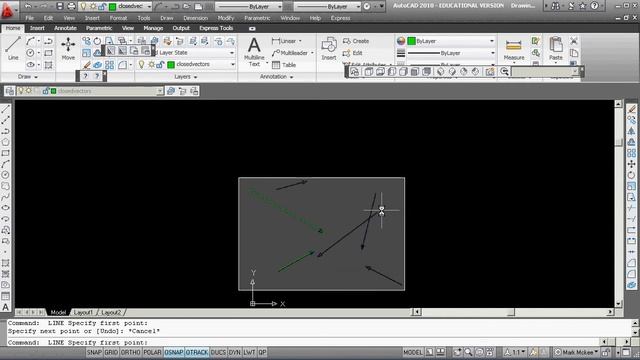Click the zoom magnifier icon in floating view toolbar

pos(504,71)
